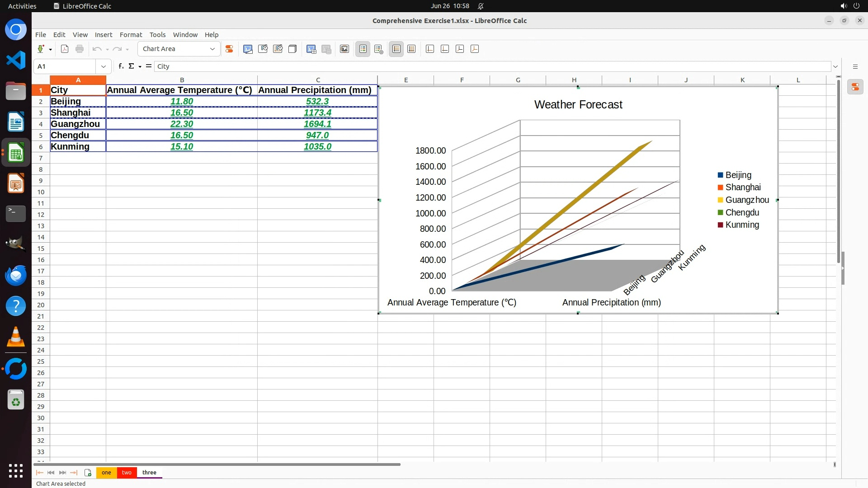868x488 pixels.
Task: Expand the formula bar arrow
Action: click(835, 66)
